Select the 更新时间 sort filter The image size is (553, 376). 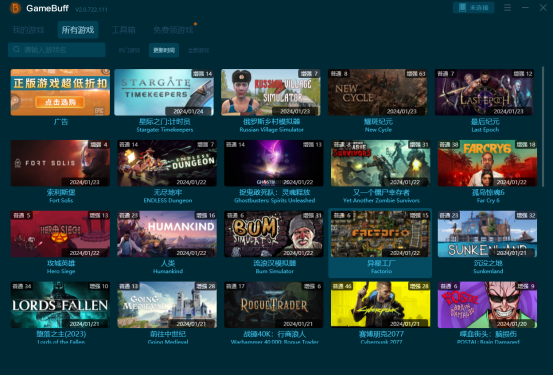(x=164, y=50)
